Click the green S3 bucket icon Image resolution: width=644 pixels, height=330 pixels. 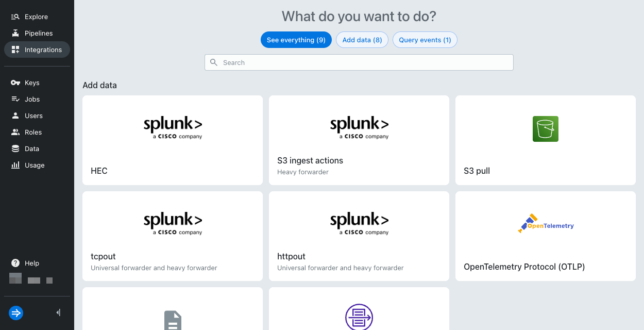pos(546,129)
